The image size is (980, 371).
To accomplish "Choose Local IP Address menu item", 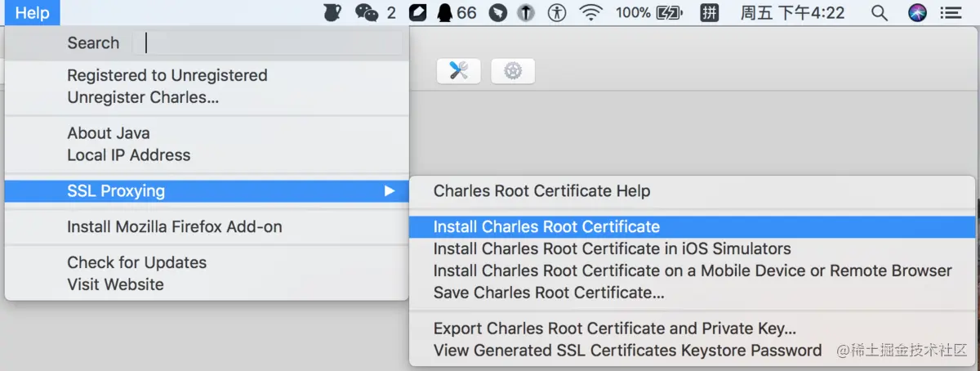I will pyautogui.click(x=207, y=155).
